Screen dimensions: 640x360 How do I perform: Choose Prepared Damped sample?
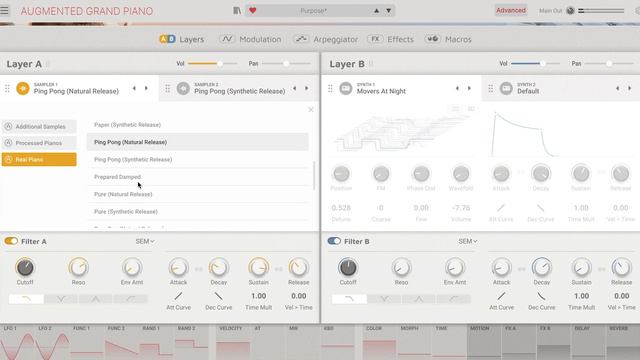tap(198, 177)
